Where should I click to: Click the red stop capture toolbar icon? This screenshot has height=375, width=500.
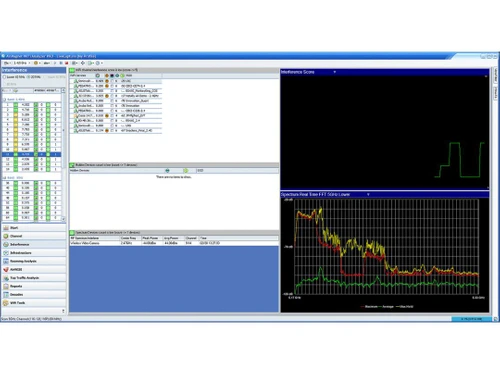[x=67, y=63]
